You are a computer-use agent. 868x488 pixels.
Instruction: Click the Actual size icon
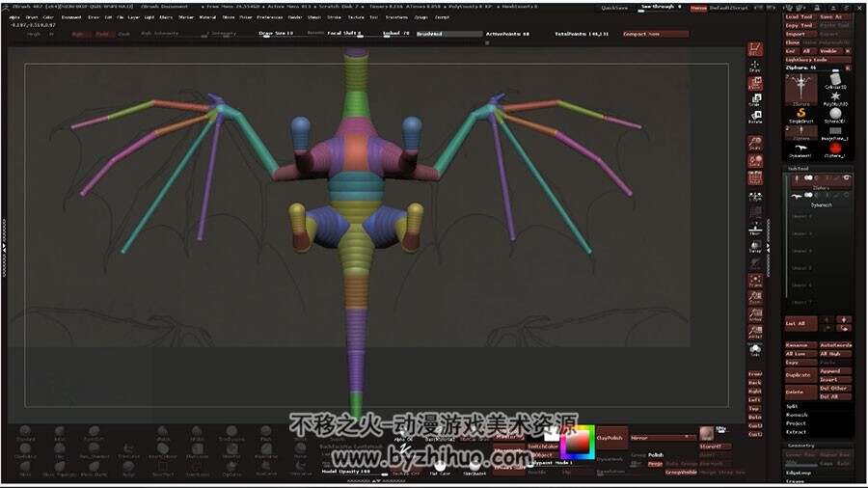pyautogui.click(x=755, y=315)
